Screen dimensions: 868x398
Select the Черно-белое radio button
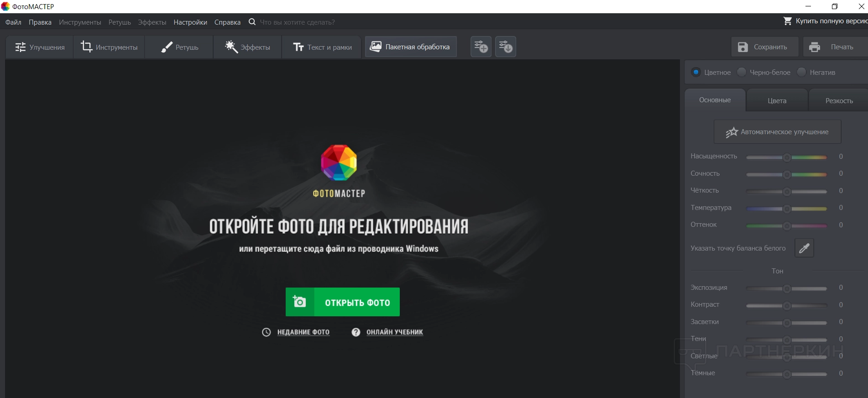tap(742, 72)
